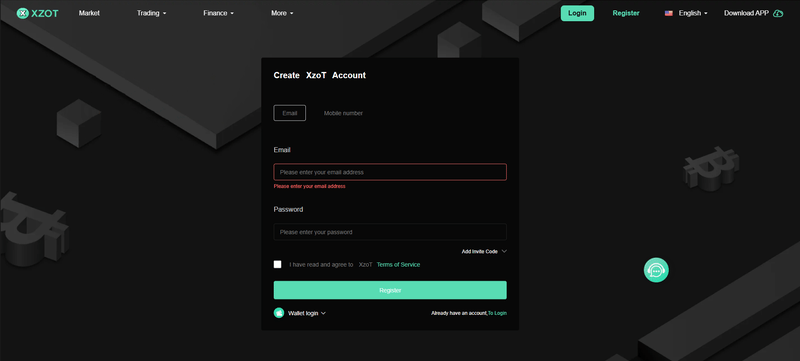The width and height of the screenshot is (800, 361).
Task: Click the Wallet login round icon
Action: click(x=279, y=313)
